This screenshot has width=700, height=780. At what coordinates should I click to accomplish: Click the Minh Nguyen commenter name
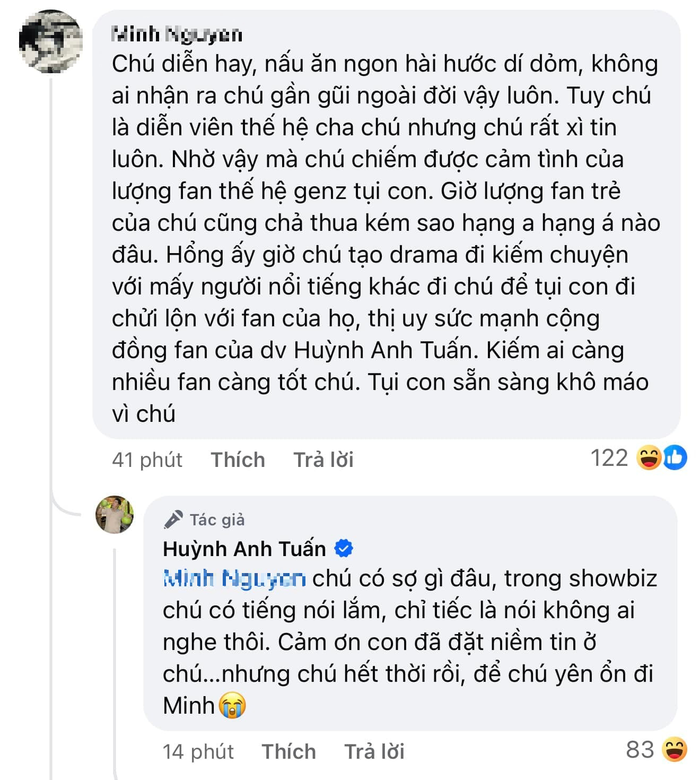click(x=175, y=33)
